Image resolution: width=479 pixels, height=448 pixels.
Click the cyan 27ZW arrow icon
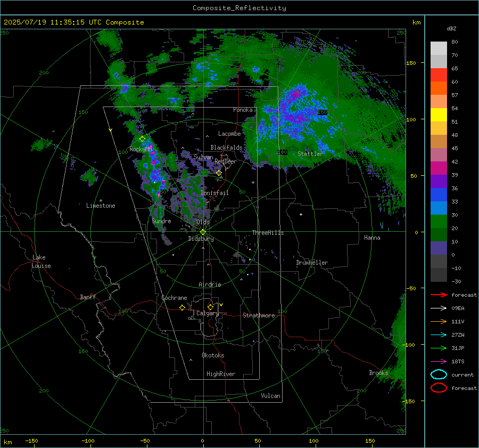(x=439, y=335)
